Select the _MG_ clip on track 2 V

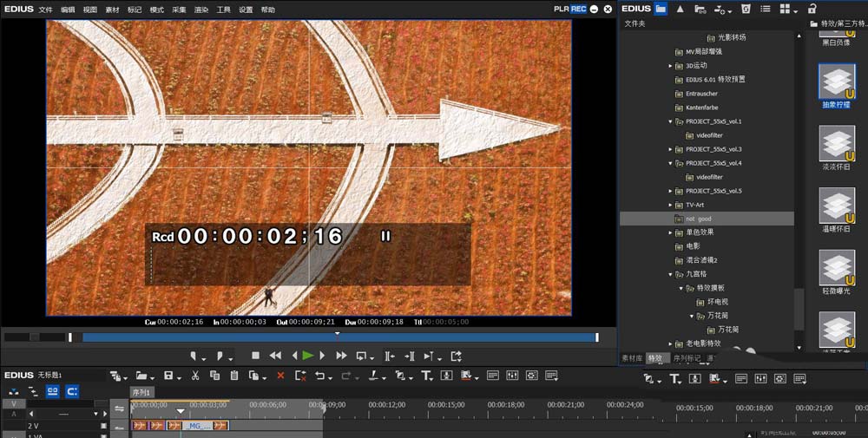(x=197, y=425)
